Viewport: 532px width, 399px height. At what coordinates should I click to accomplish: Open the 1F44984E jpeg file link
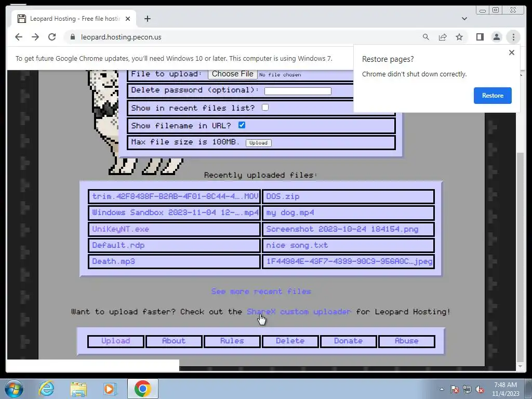click(349, 262)
